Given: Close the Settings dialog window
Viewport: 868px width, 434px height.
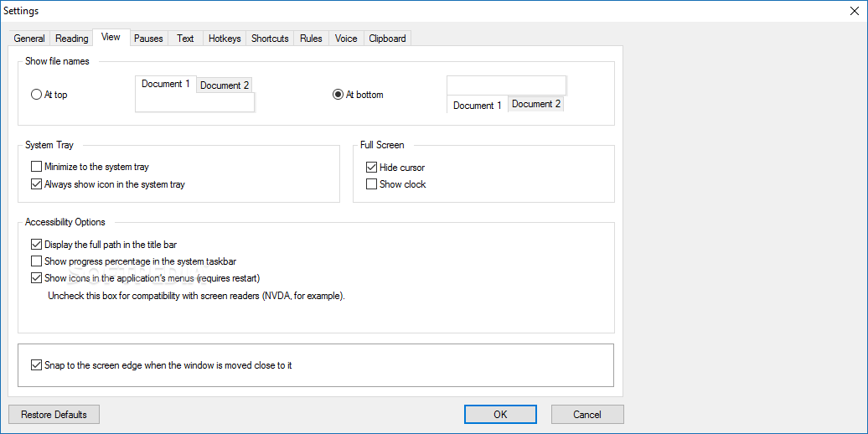Looking at the screenshot, I should (x=854, y=10).
